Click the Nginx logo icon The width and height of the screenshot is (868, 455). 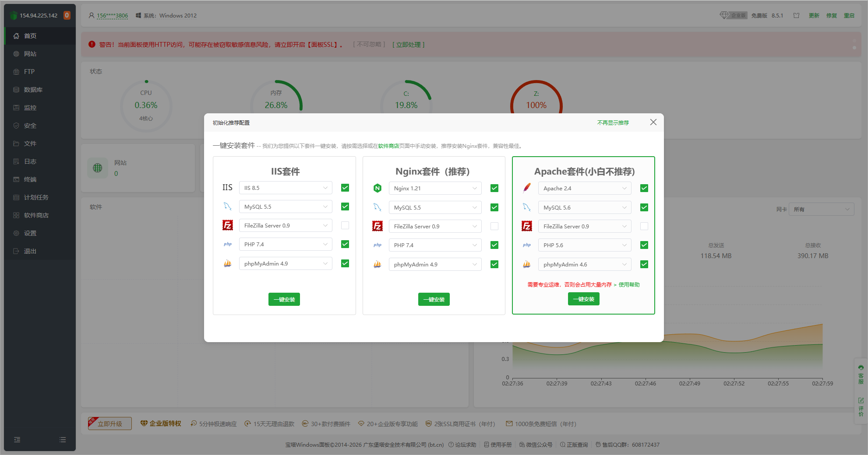tap(377, 188)
